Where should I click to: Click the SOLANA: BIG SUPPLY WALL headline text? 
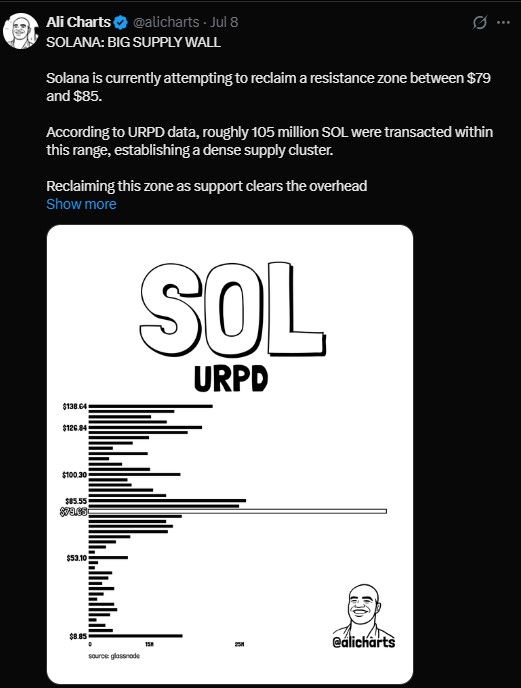[133, 42]
